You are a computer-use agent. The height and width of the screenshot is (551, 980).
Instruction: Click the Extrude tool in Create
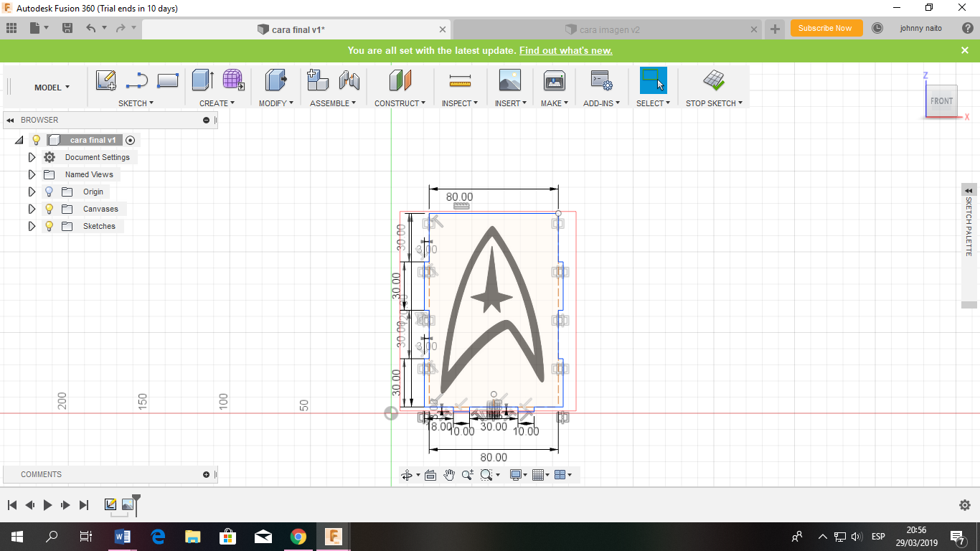point(203,80)
